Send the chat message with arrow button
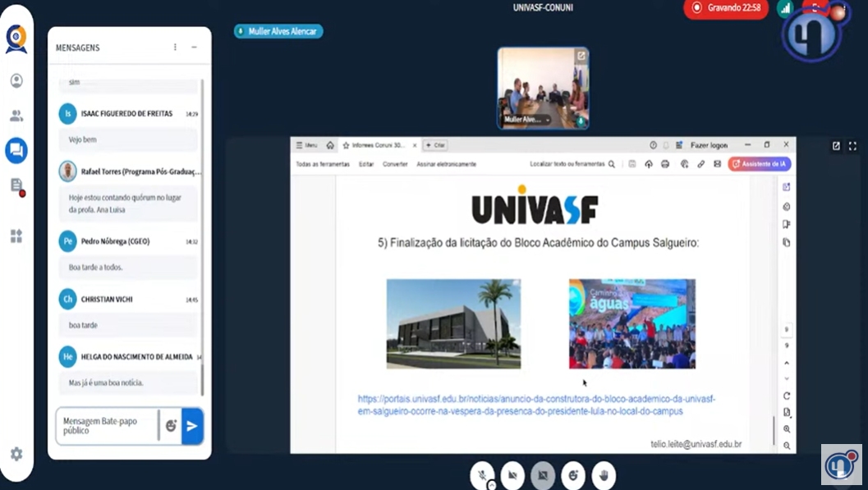 (x=191, y=425)
